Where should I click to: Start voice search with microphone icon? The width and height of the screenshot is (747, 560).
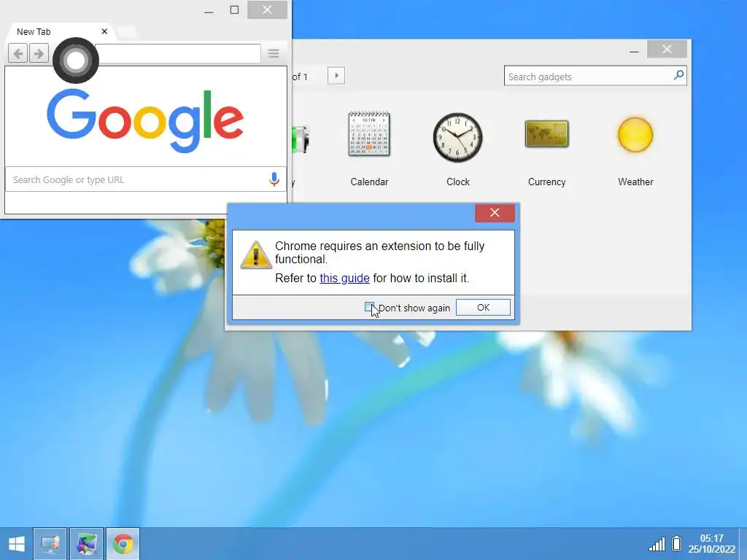click(274, 179)
